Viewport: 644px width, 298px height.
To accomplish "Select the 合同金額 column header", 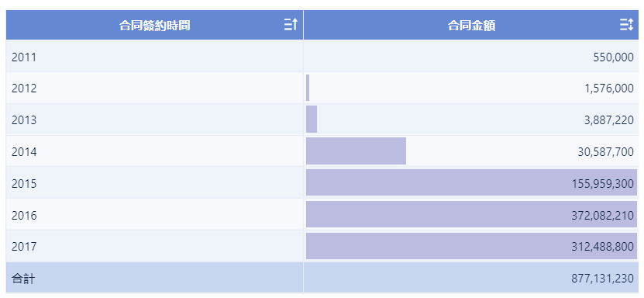I will click(471, 25).
